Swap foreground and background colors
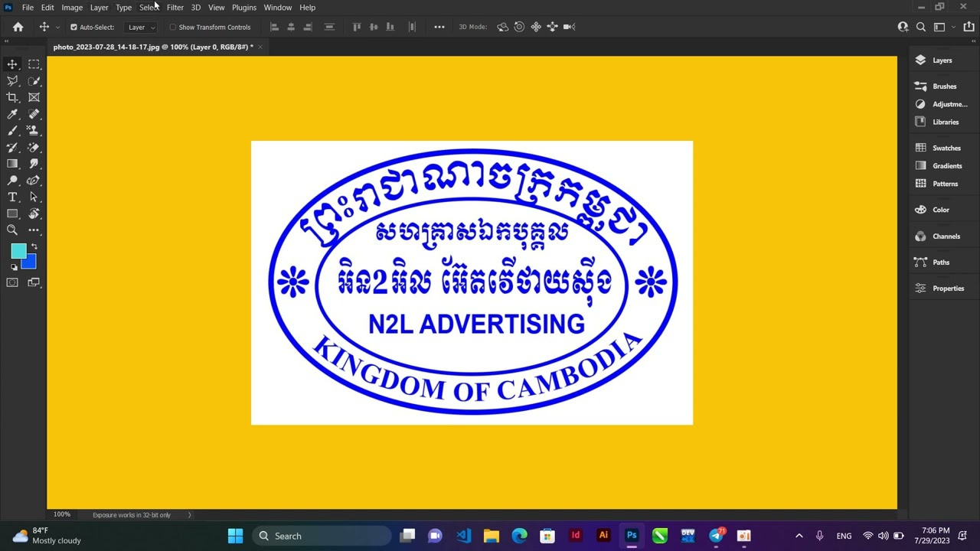980x551 pixels. click(x=34, y=246)
